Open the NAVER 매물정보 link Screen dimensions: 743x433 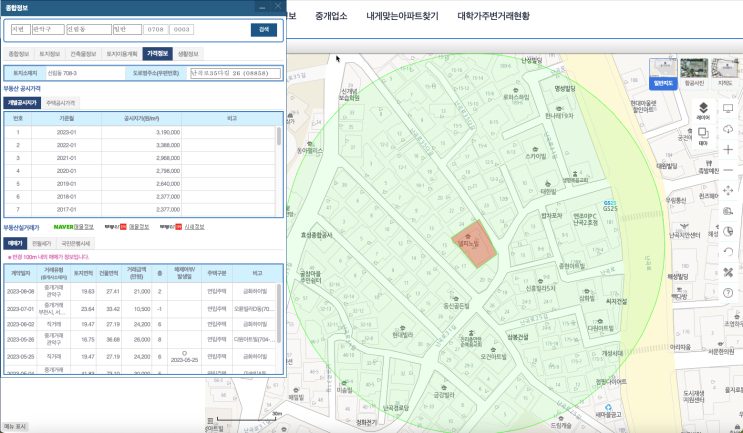pos(73,227)
